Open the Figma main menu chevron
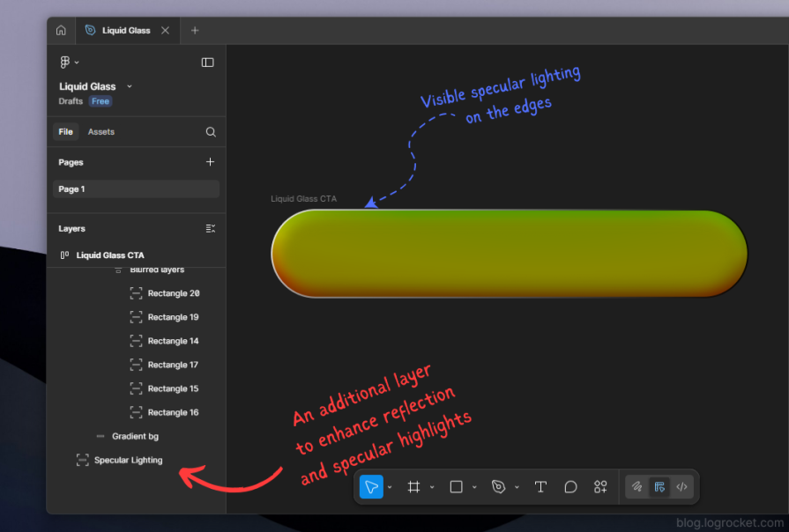Image resolution: width=789 pixels, height=532 pixels. coord(78,62)
